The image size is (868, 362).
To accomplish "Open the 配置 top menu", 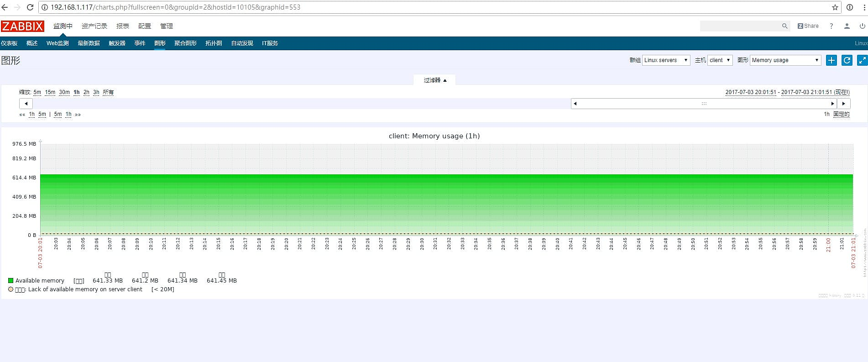I will coord(144,26).
